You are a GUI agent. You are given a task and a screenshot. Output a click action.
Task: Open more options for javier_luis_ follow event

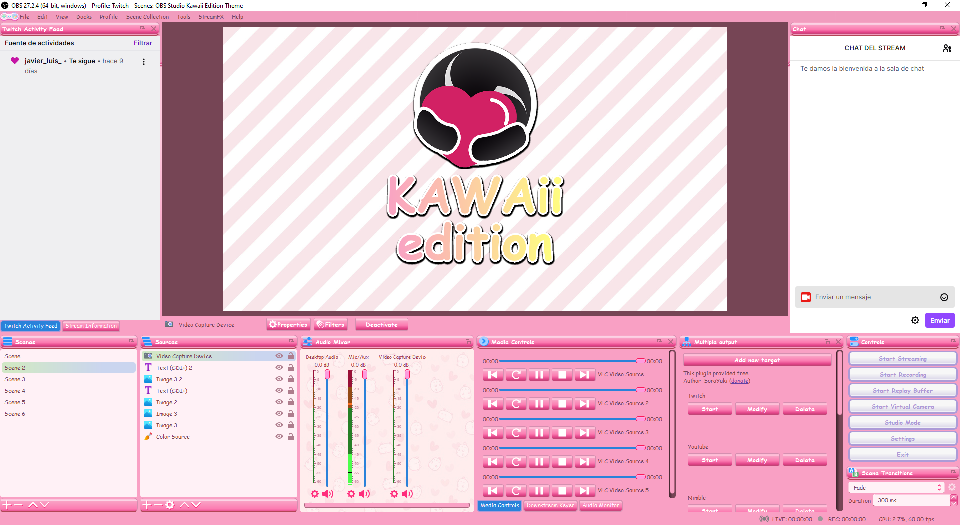tap(143, 61)
